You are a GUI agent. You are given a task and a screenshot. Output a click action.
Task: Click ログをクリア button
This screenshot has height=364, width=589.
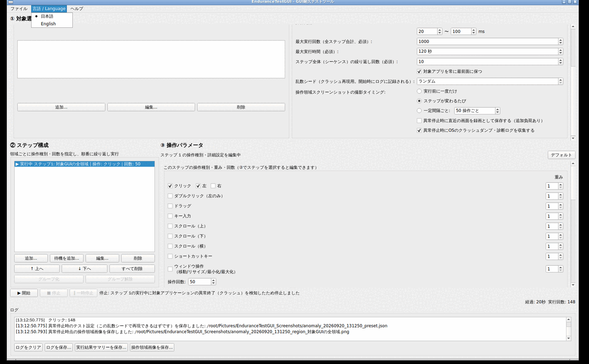click(28, 348)
